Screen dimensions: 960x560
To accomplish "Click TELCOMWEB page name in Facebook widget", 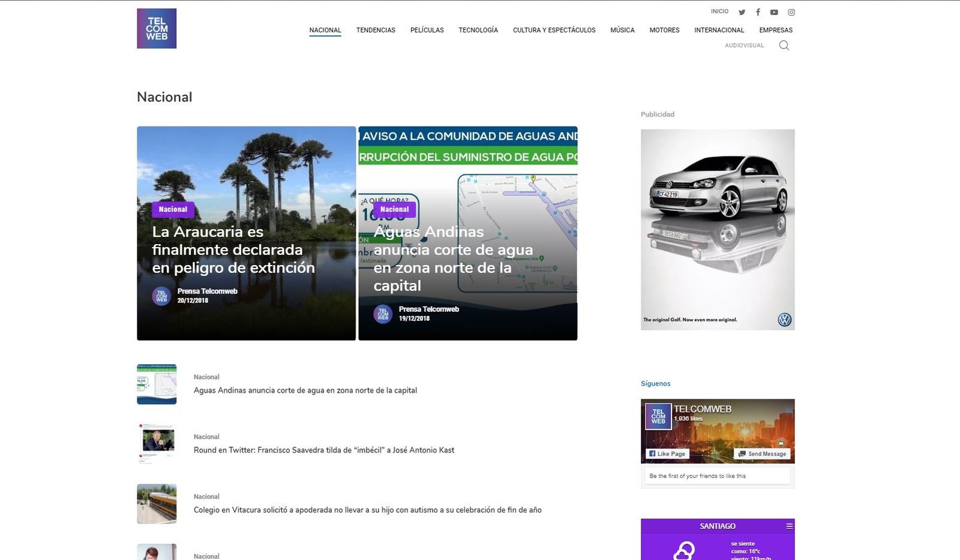I will coord(702,409).
